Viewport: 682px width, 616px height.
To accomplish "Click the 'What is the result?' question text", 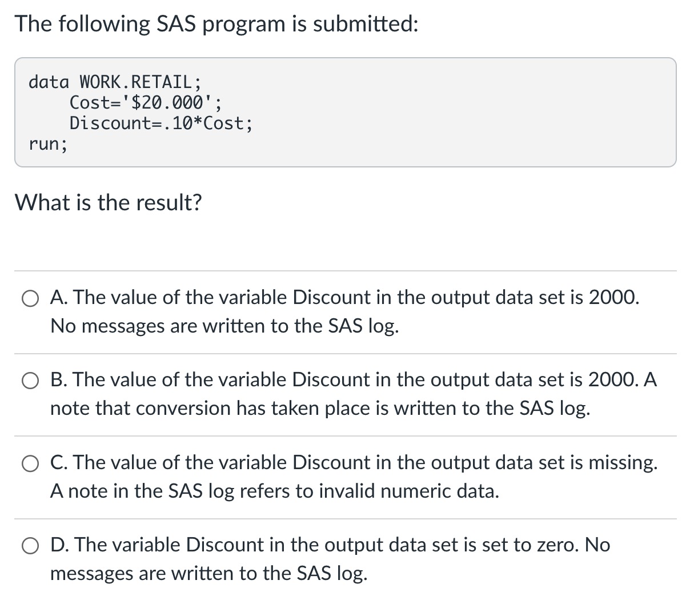I will (x=109, y=202).
